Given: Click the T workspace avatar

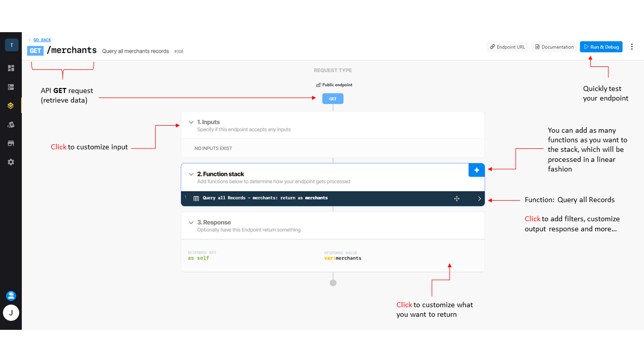Looking at the screenshot, I should [x=12, y=45].
